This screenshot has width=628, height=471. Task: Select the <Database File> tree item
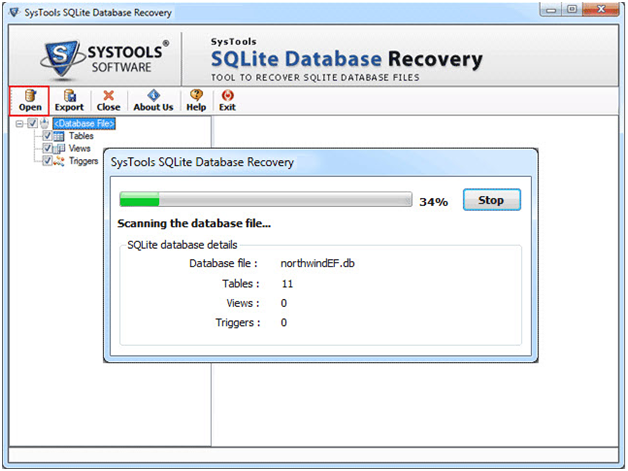pos(84,124)
